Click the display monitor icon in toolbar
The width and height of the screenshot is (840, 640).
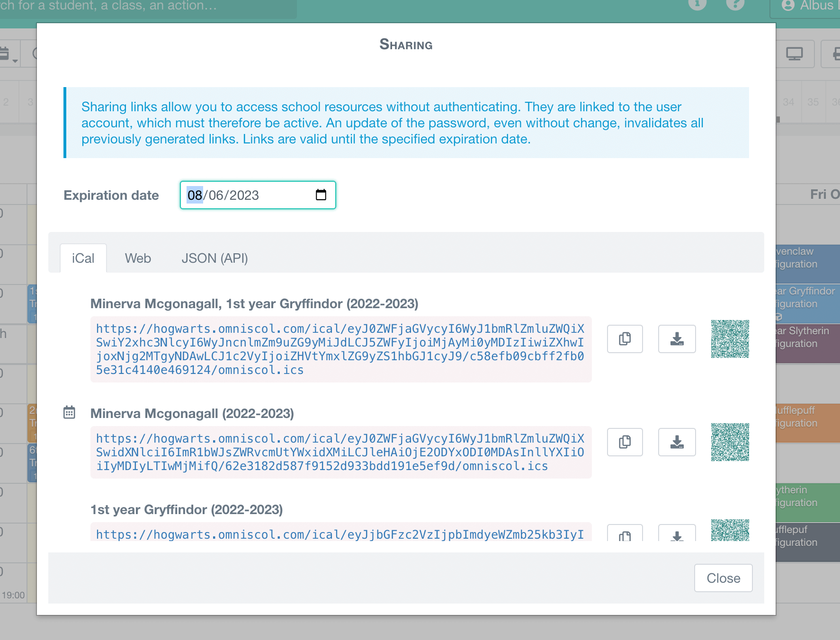click(x=795, y=54)
